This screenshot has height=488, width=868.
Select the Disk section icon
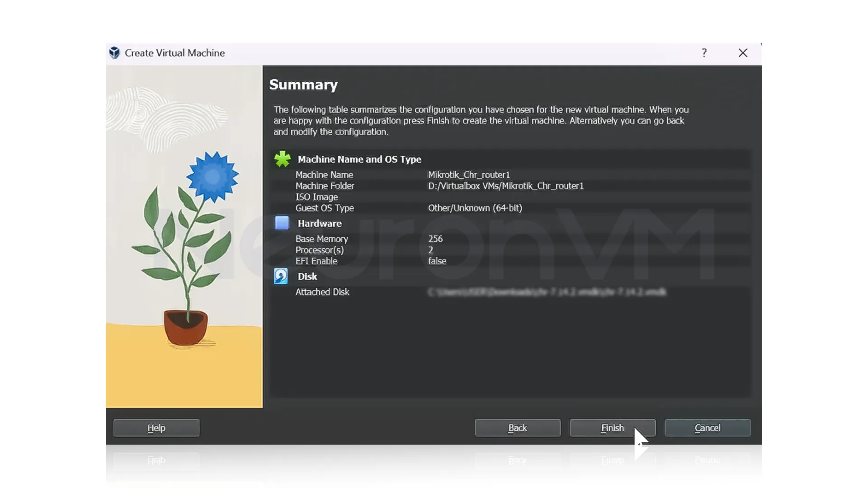point(281,276)
